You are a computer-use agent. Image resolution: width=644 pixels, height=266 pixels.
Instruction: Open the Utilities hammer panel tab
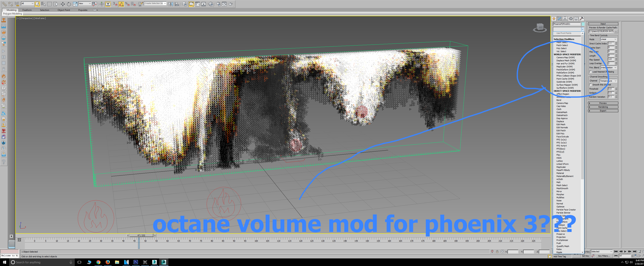(x=582, y=19)
